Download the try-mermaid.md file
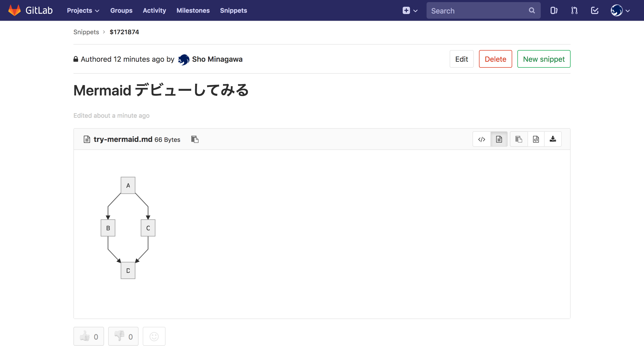The width and height of the screenshot is (644, 346). click(553, 139)
